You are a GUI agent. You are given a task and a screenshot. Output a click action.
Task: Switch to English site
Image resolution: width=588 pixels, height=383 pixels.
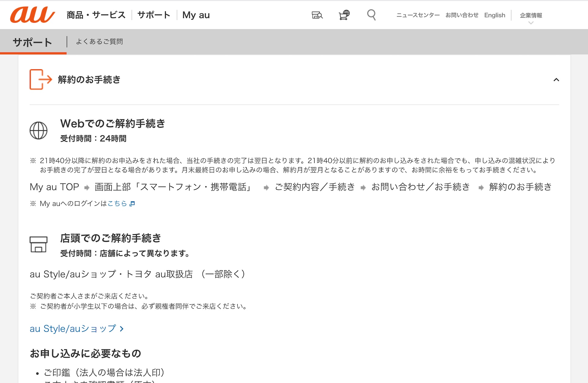tap(495, 15)
